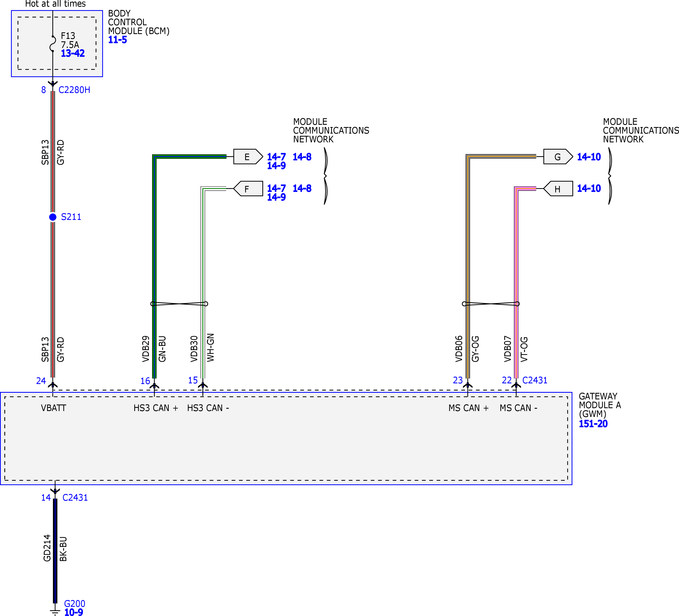
Task: Select the S211 splice dot
Action: click(53, 217)
